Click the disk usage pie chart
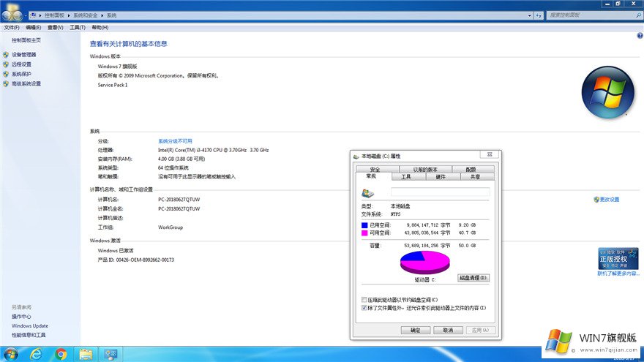The image size is (644, 362). pyautogui.click(x=424, y=263)
